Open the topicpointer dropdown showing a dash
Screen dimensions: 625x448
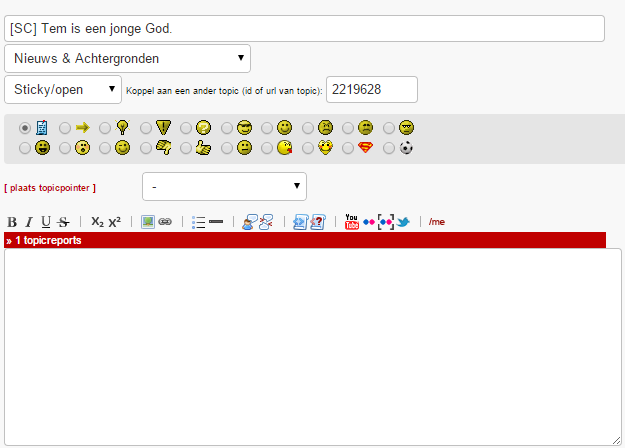[224, 187]
